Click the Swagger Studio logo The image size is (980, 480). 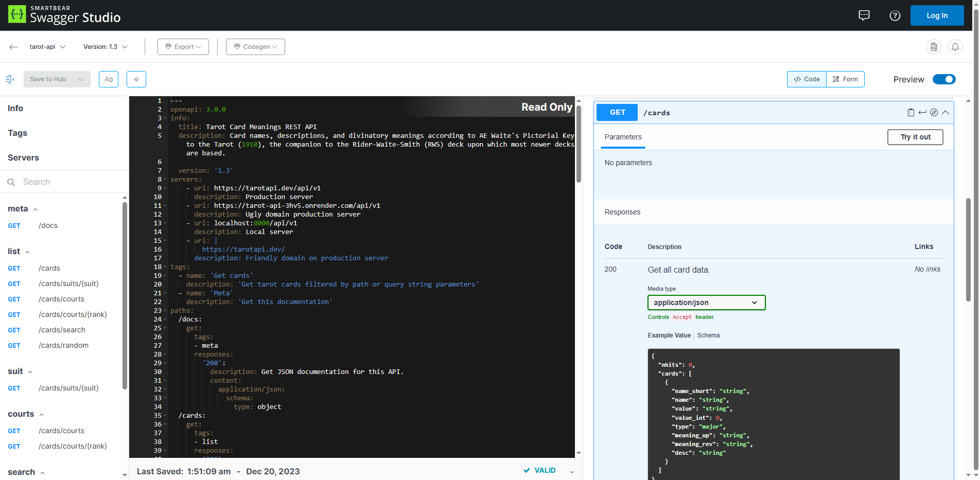coord(64,15)
